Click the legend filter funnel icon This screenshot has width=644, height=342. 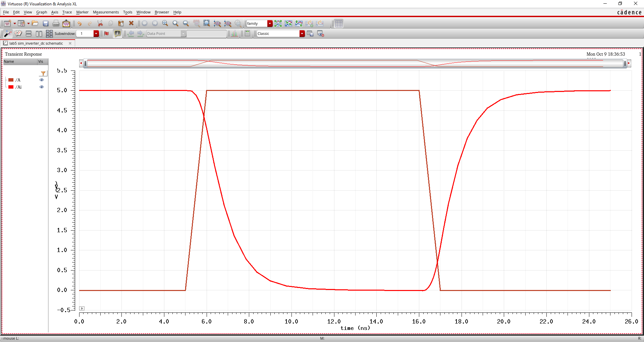click(x=43, y=74)
